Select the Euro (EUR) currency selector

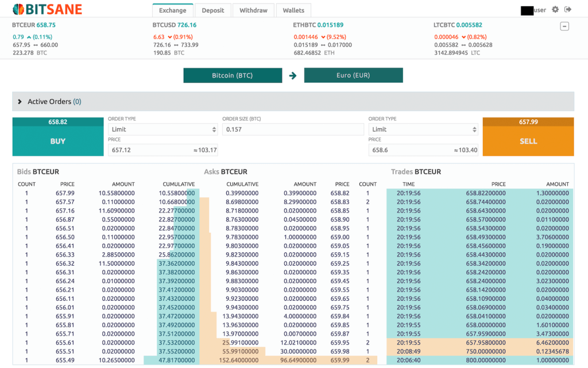coord(353,75)
